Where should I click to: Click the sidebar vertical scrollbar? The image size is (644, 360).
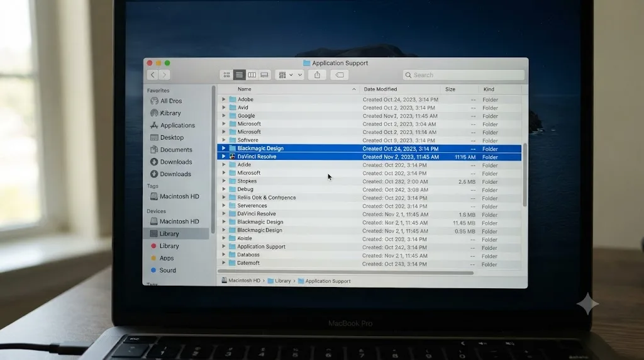(213, 159)
